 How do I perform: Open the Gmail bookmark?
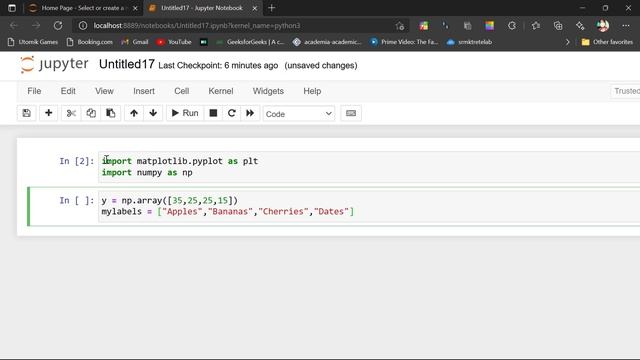(135, 42)
